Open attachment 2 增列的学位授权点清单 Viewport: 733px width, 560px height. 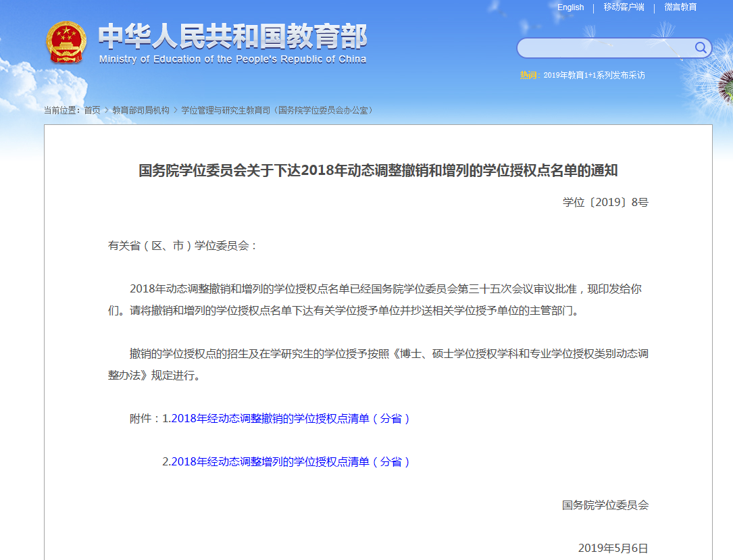pos(290,462)
